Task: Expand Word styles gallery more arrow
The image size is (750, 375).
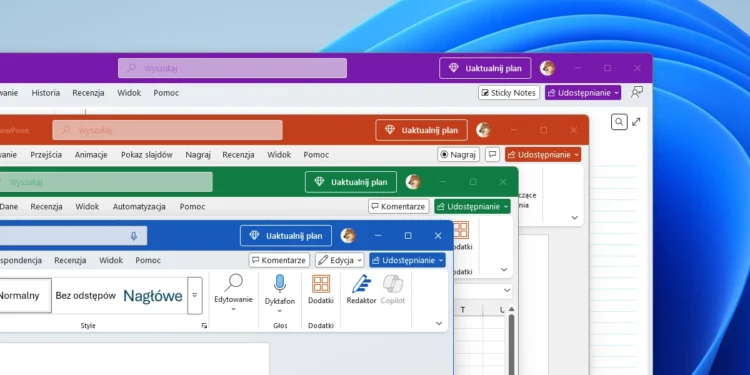Action: 195,296
